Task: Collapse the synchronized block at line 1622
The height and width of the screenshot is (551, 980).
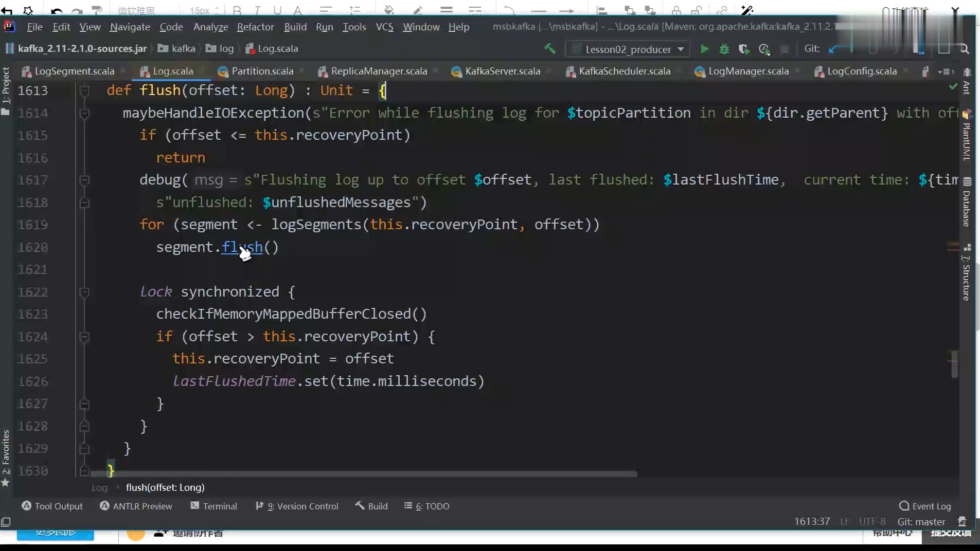Action: (x=84, y=292)
